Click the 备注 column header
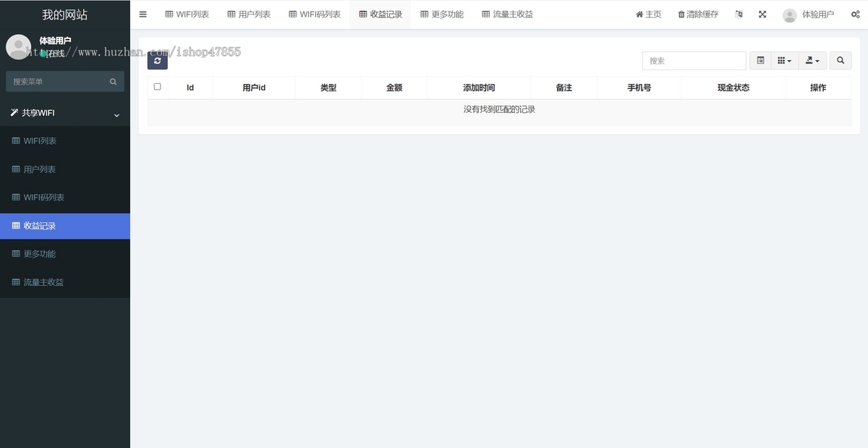Image resolution: width=868 pixels, height=448 pixels. click(x=564, y=88)
